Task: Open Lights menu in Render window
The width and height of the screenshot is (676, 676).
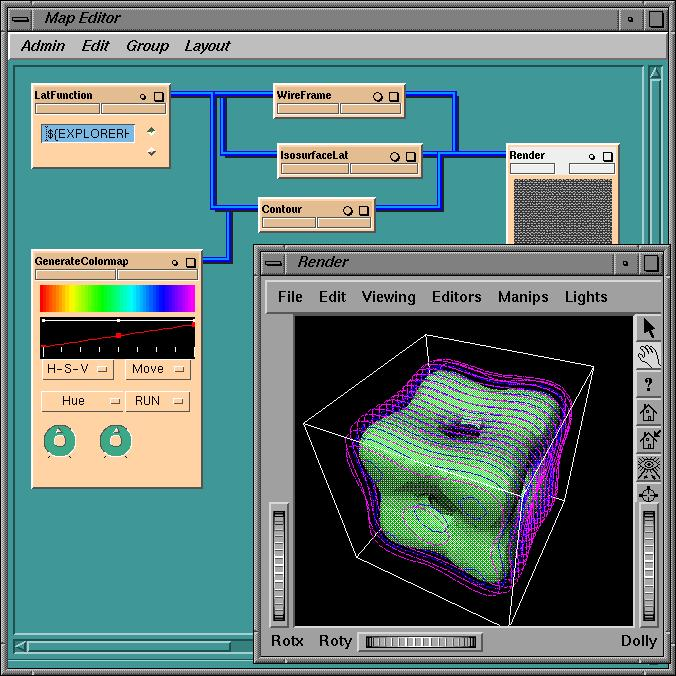Action: pyautogui.click(x=585, y=297)
